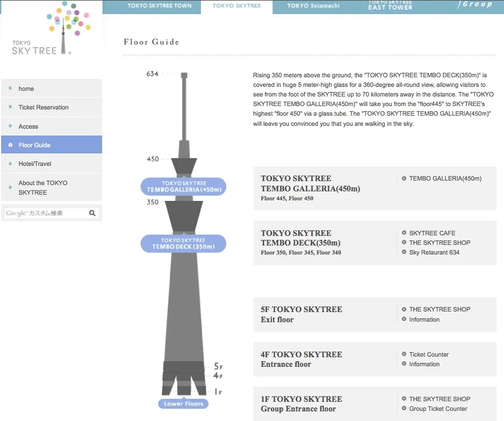
Task: Click the 5F TOKYO SKYTREE Exit floor heading
Action: (301, 314)
